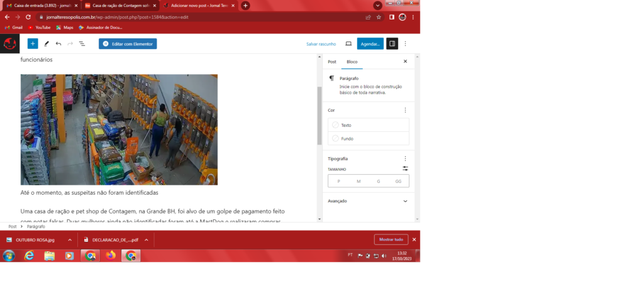Toggle custom size slider icon under Tipografia
Screen dimensions: 644x306
click(x=406, y=168)
